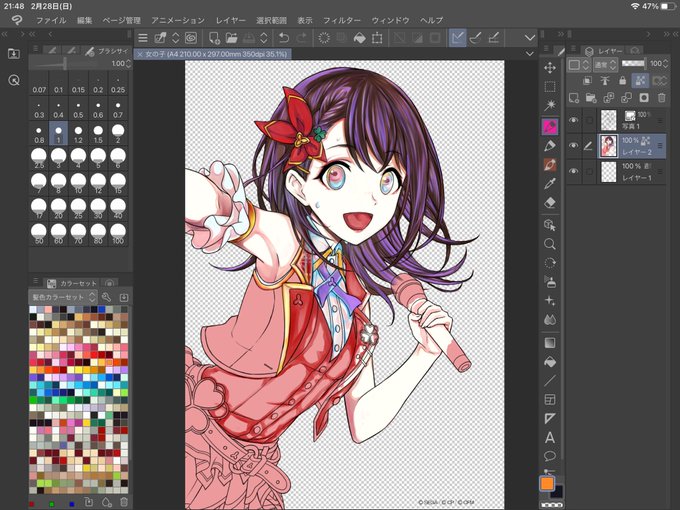Viewport: 680px width, 510px height.
Task: Hide the レイヤー 2 layer
Action: pyautogui.click(x=574, y=146)
